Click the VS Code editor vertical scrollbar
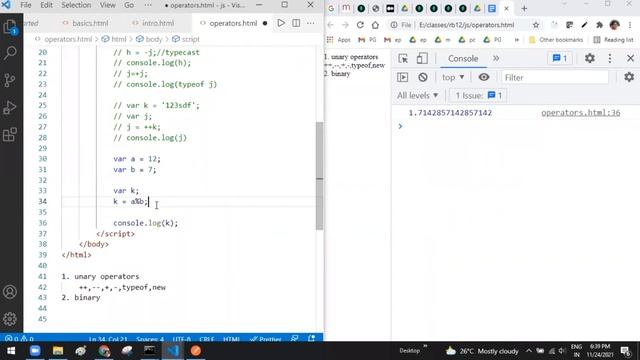The height and width of the screenshot is (360, 640). (320, 176)
